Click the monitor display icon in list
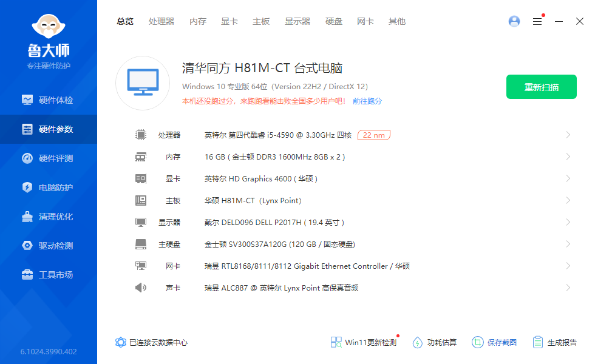Viewport: 595px width, 364px height. [141, 222]
